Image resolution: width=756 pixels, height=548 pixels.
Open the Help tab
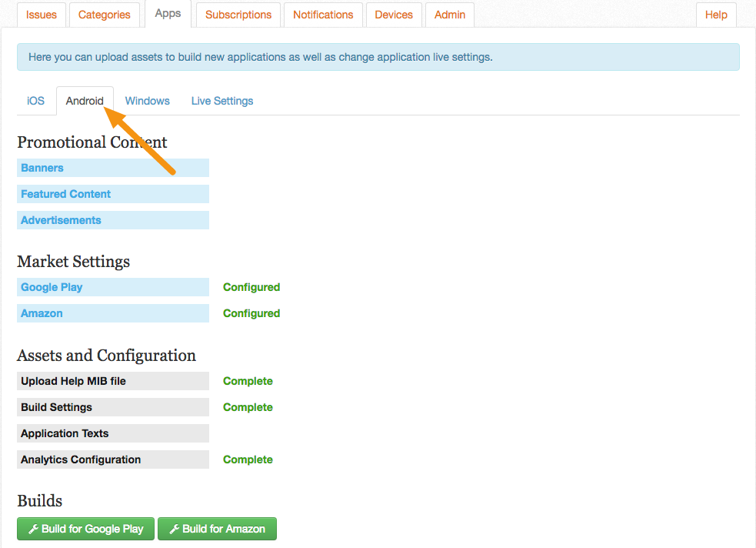[716, 15]
